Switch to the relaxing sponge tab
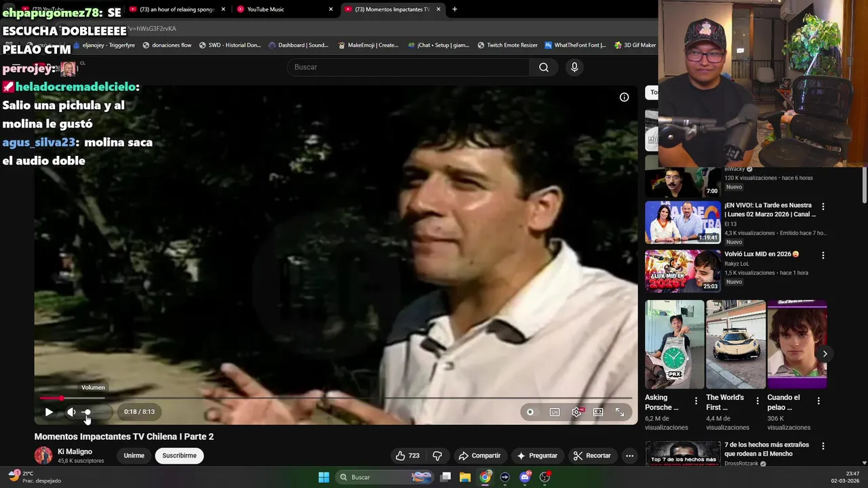 pyautogui.click(x=177, y=9)
